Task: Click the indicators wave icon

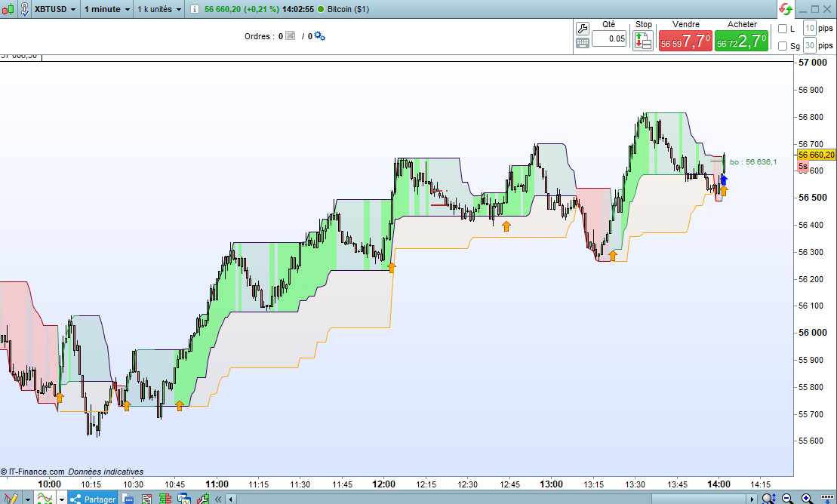Action: click(45, 499)
